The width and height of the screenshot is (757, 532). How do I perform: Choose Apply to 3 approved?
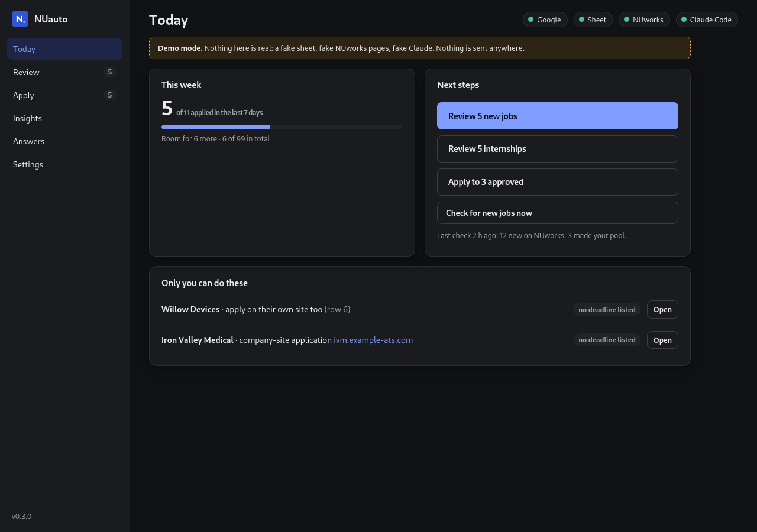[x=558, y=182]
